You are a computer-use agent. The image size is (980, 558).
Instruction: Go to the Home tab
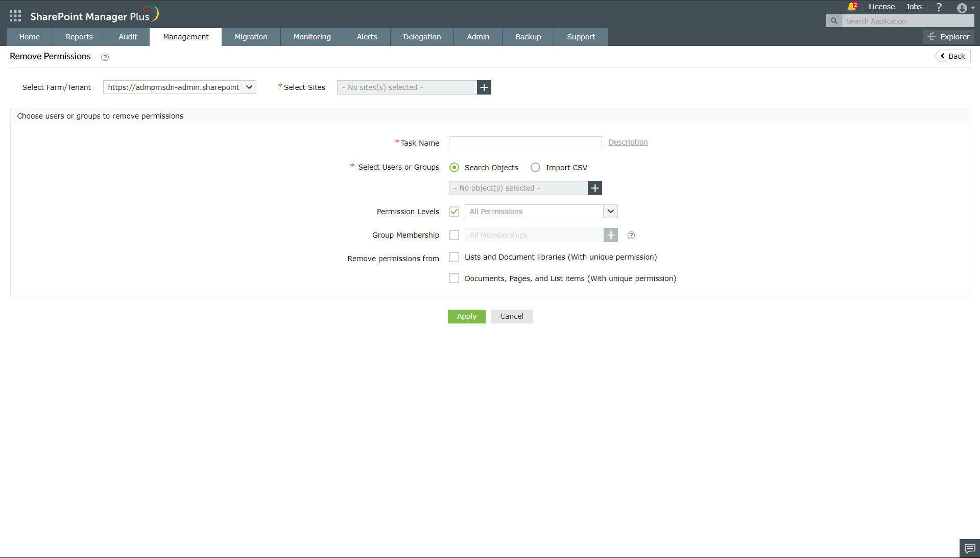coord(30,37)
